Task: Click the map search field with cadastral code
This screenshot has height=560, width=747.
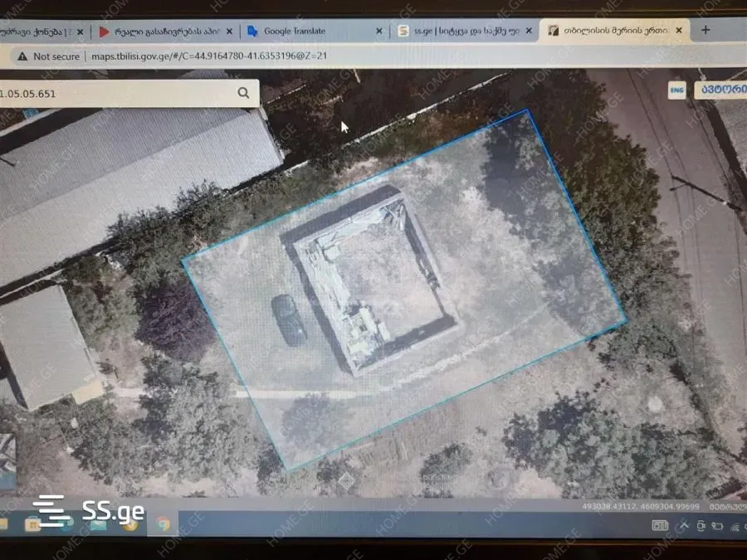Action: (x=116, y=93)
